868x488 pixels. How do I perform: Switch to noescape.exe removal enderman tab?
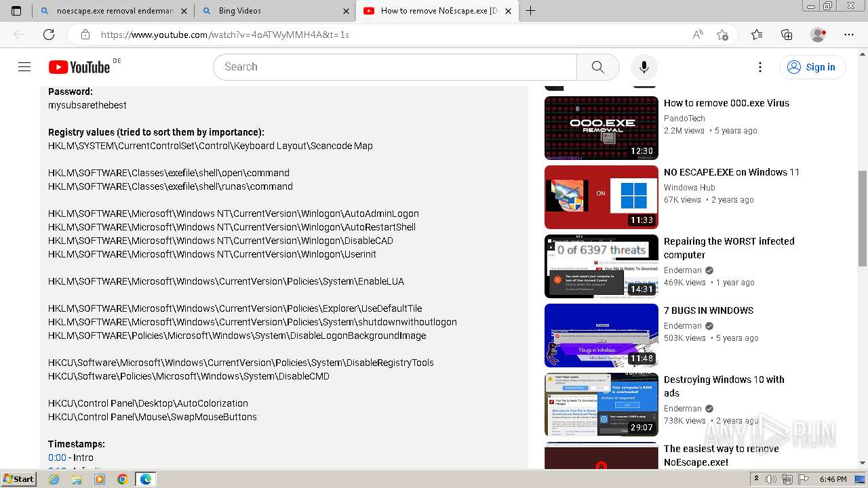click(108, 11)
